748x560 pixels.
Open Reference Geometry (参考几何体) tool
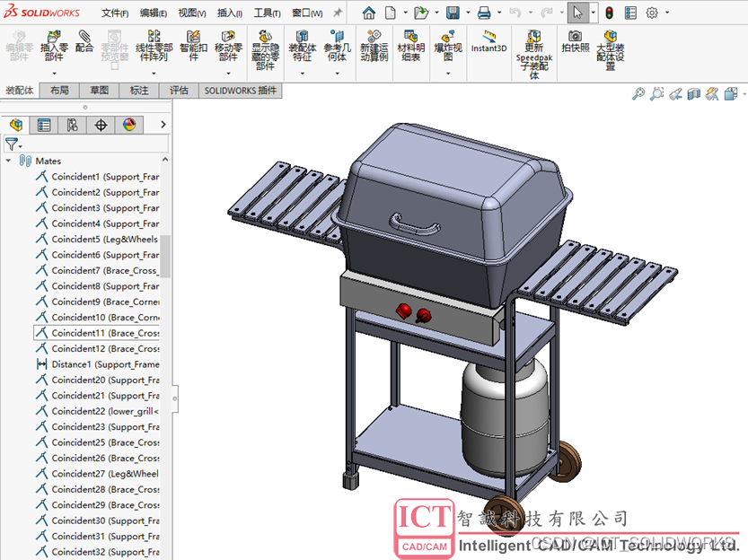pyautogui.click(x=337, y=46)
